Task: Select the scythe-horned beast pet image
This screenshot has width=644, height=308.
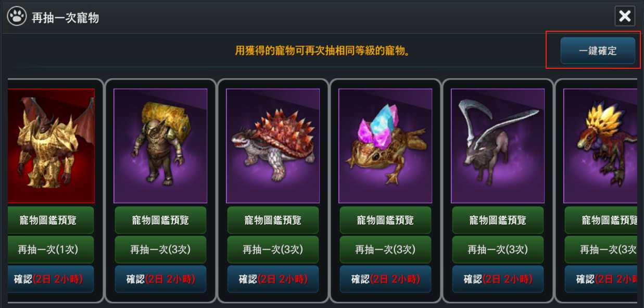Action: tap(498, 146)
